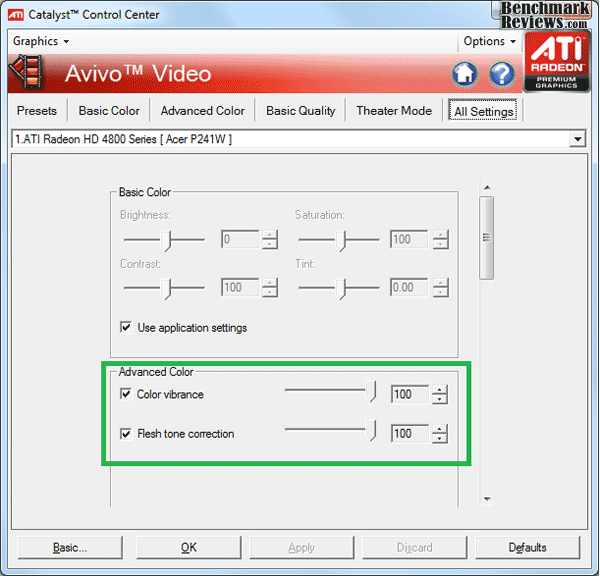Click the Contrast down spinner arrow
The height and width of the screenshot is (576, 600).
pyautogui.click(x=270, y=292)
